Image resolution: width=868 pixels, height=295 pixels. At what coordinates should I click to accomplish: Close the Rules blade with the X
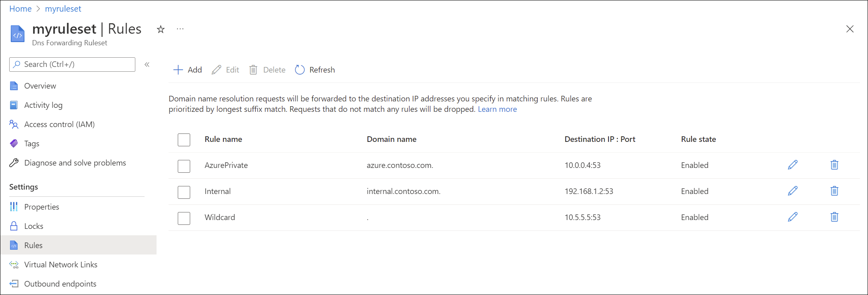pyautogui.click(x=850, y=29)
